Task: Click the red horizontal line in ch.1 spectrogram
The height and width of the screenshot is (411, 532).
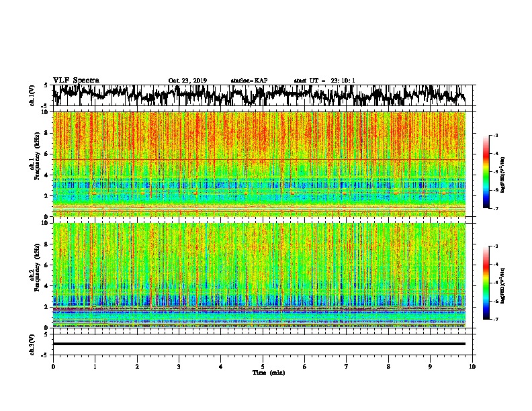Action: click(x=259, y=159)
